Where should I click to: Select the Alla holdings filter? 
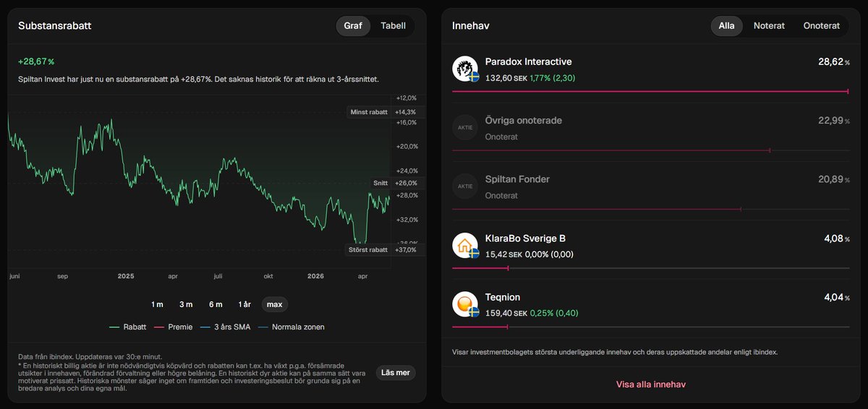pyautogui.click(x=726, y=26)
